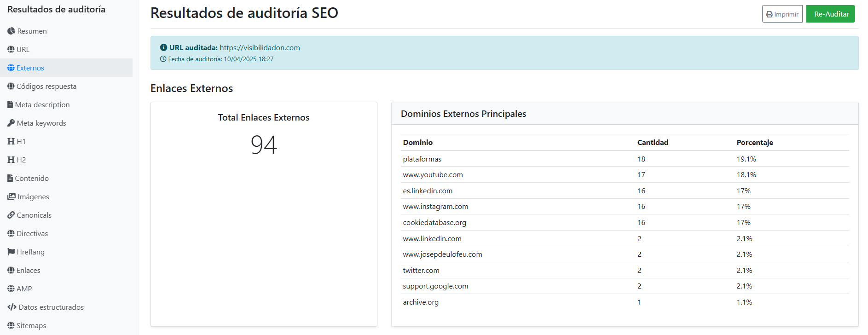Click the Fecha de auditoría date text
The image size is (868, 335).
(x=221, y=59)
